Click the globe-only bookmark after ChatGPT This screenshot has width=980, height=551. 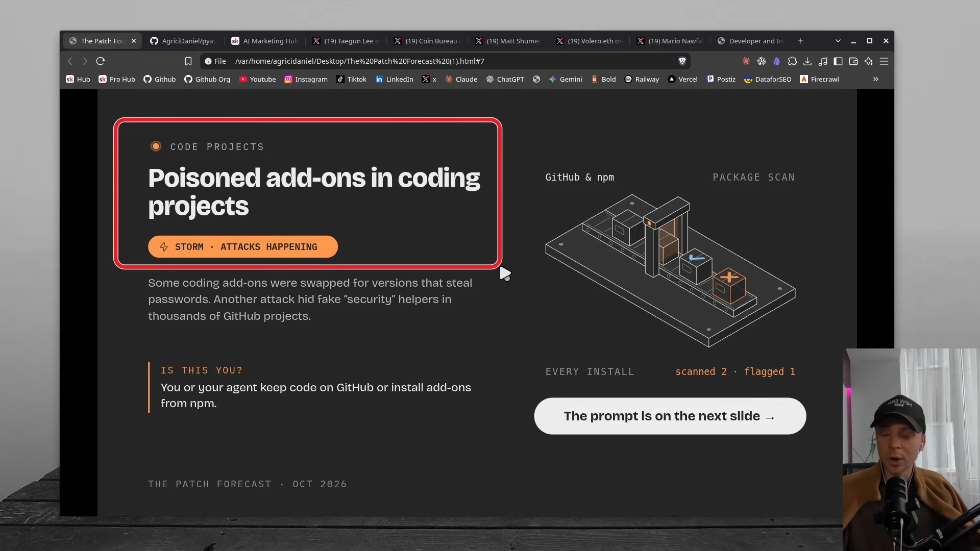pyautogui.click(x=536, y=79)
